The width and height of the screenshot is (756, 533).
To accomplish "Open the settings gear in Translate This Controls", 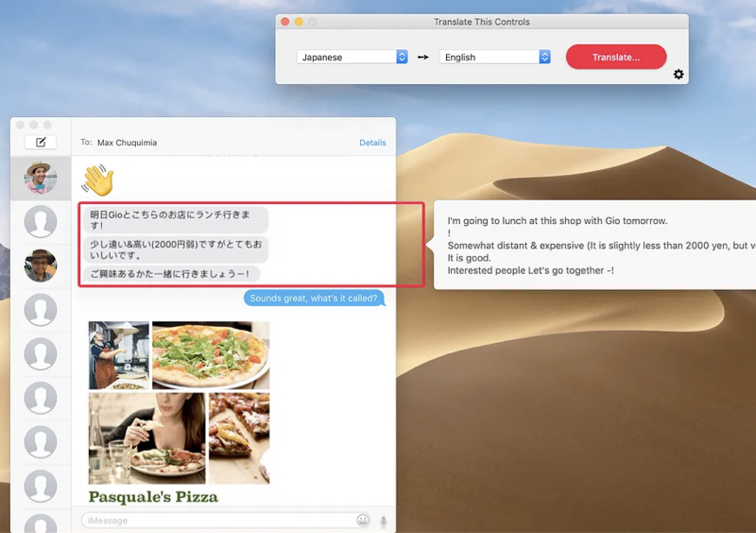I will 679,75.
